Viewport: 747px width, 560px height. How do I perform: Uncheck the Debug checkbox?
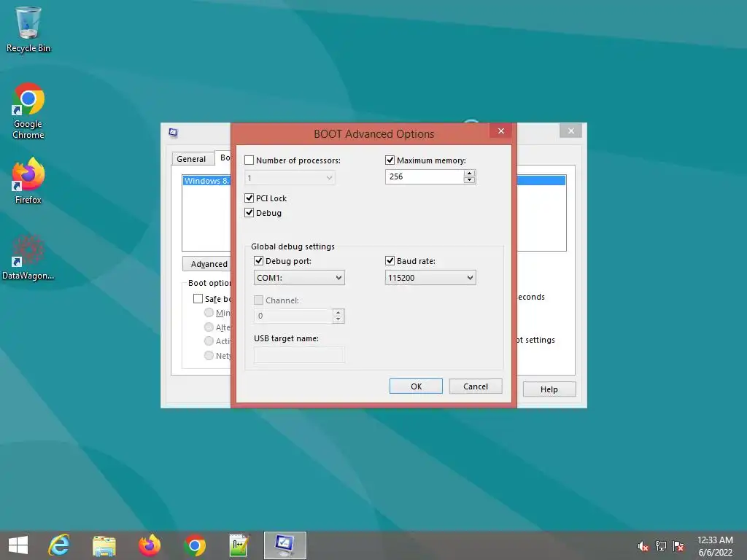[249, 212]
